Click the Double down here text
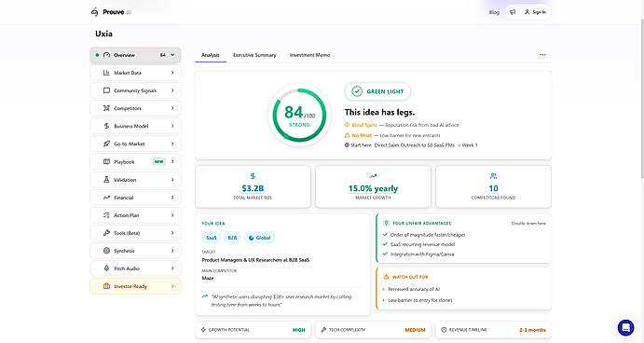The image size is (644, 343). pos(528,224)
